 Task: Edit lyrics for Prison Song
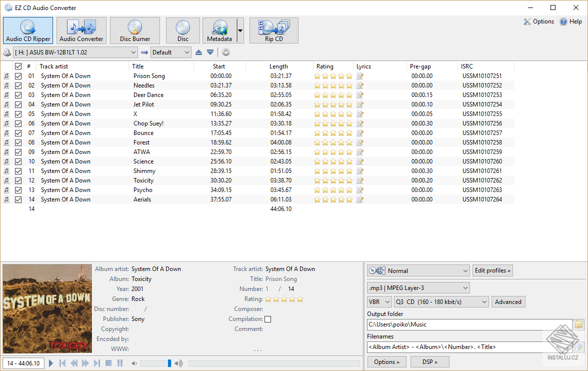point(359,76)
